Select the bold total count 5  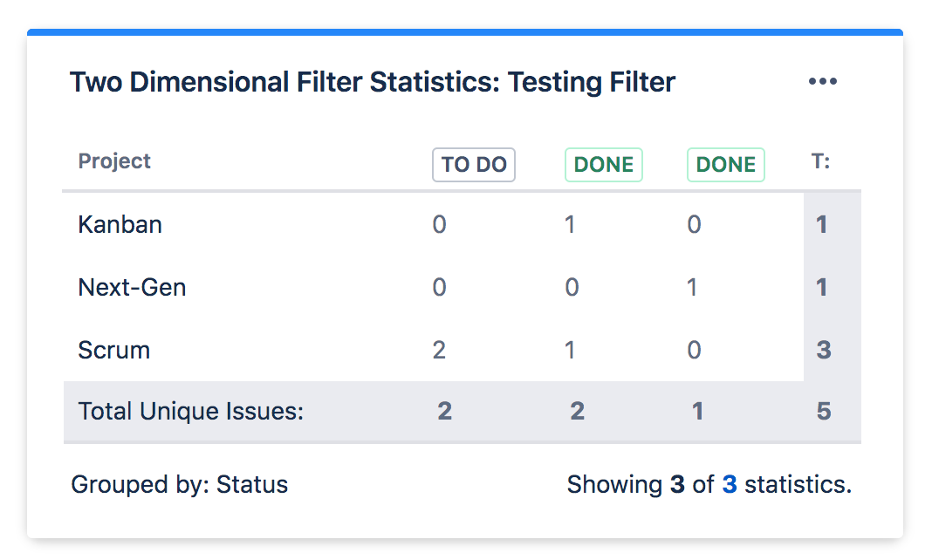(821, 410)
